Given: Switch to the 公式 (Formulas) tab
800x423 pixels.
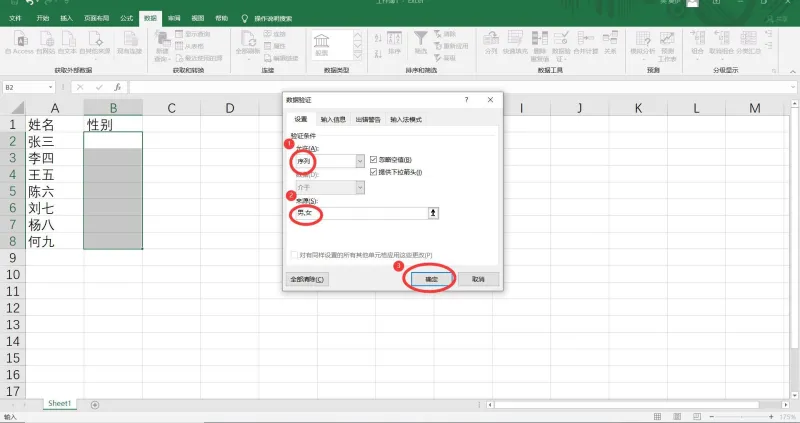Looking at the screenshot, I should tap(127, 18).
